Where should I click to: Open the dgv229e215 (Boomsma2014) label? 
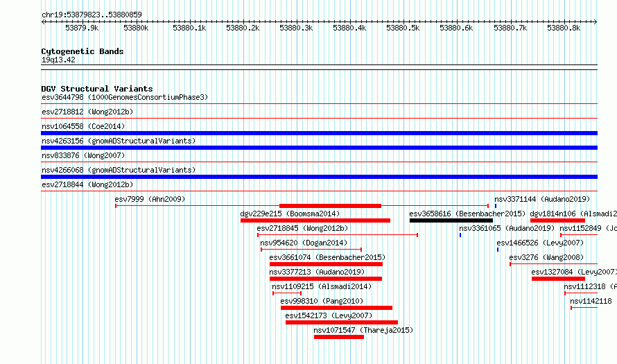point(290,214)
